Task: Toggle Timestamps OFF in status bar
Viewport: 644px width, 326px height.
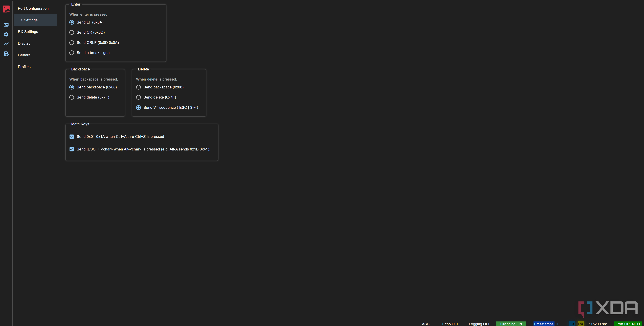Action: pos(547,324)
